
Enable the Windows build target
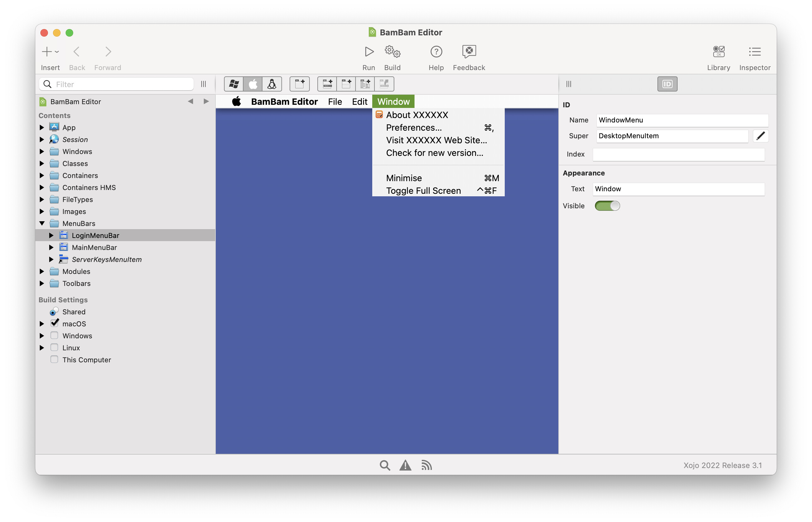[54, 335]
